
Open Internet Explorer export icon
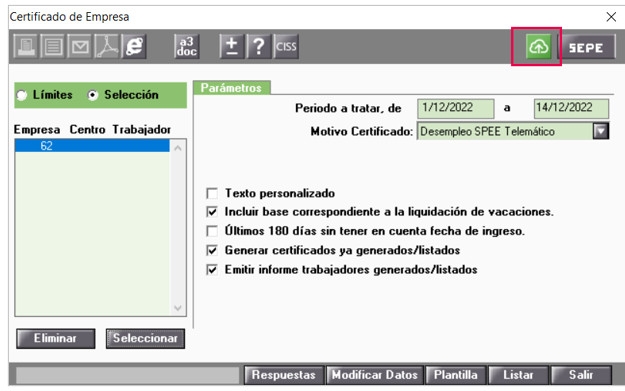(x=134, y=47)
